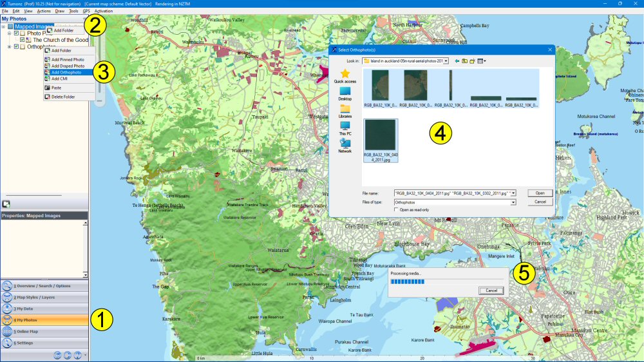
Task: Expand the Orthophotos folder node
Action: click(x=10, y=47)
